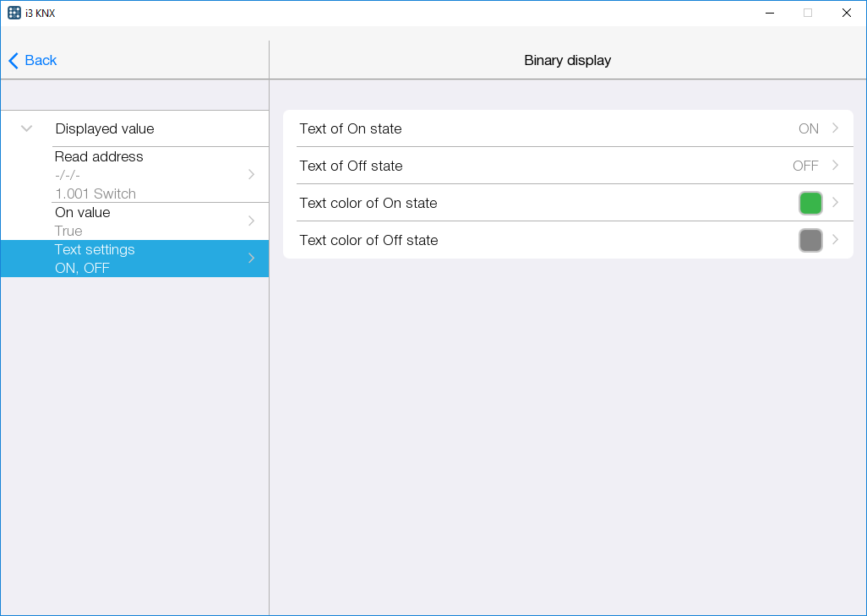Open the Read address settings

click(135, 174)
